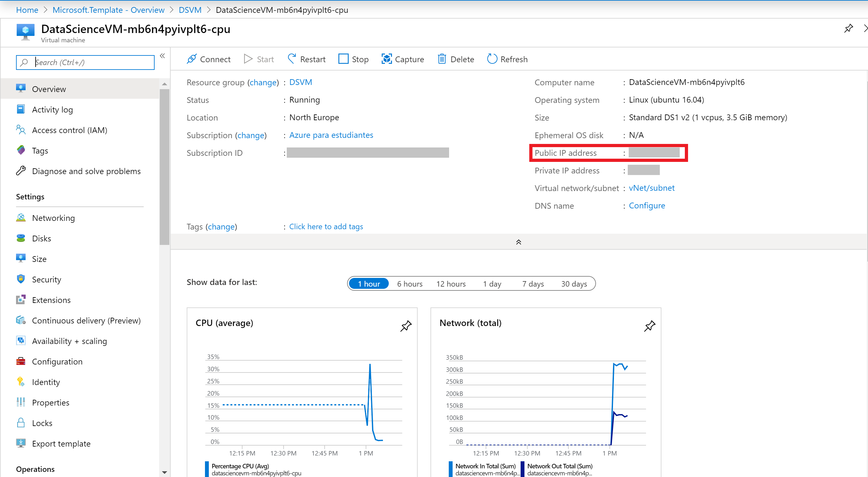The width and height of the screenshot is (868, 477).
Task: Select the 12 hours time range
Action: click(451, 284)
